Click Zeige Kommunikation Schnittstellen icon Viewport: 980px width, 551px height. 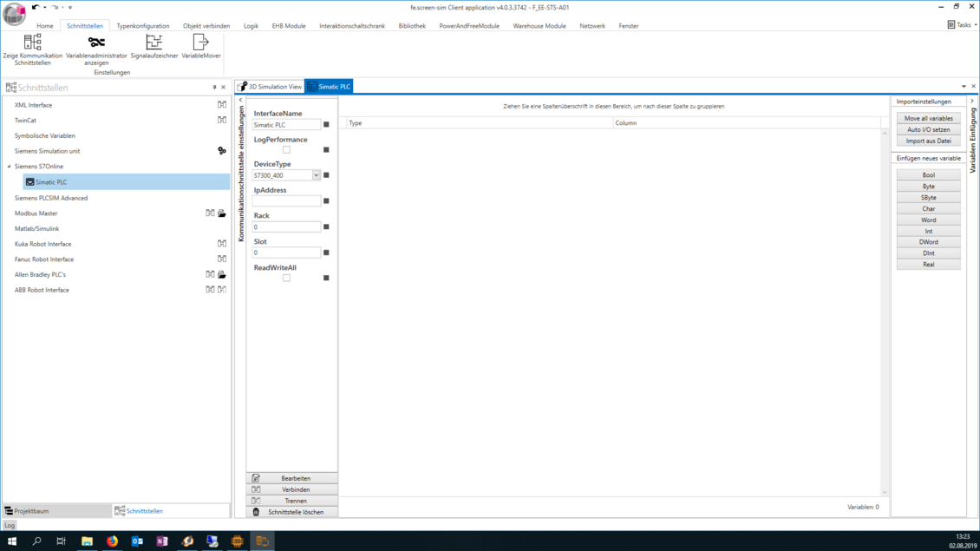click(32, 43)
